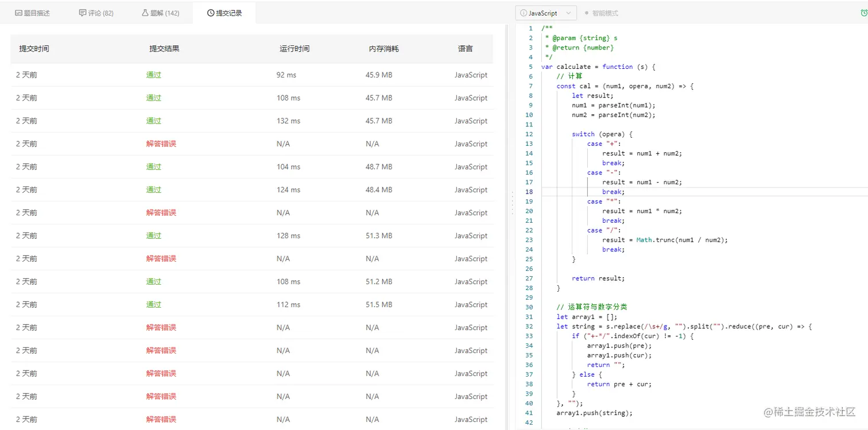This screenshot has width=868, height=430.
Task: Place cursor on 'num1 = parseInt(num1);'
Action: [614, 105]
